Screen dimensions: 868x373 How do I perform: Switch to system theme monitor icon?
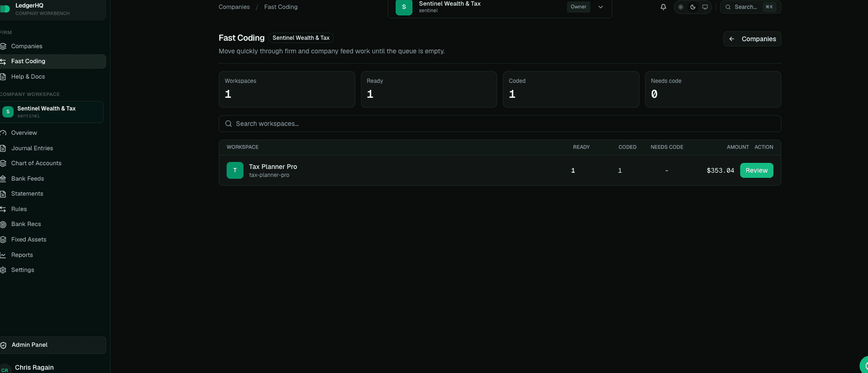click(705, 7)
